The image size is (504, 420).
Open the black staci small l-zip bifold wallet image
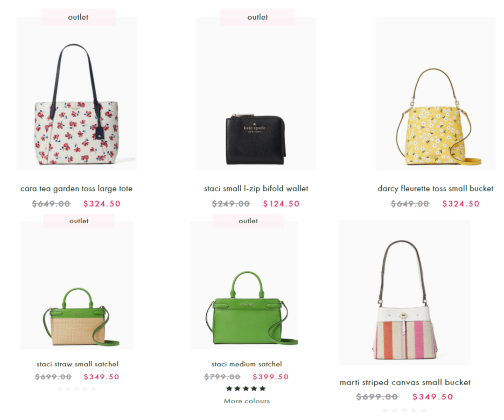pyautogui.click(x=256, y=94)
